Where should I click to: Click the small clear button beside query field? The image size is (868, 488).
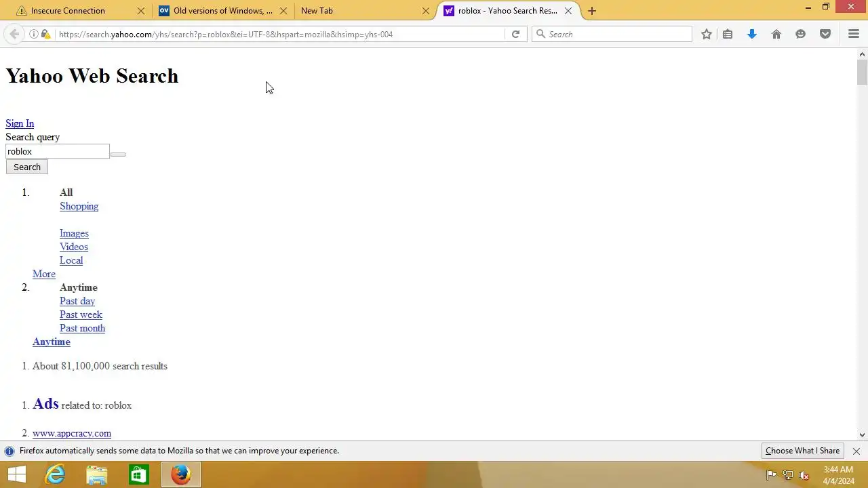pyautogui.click(x=118, y=155)
